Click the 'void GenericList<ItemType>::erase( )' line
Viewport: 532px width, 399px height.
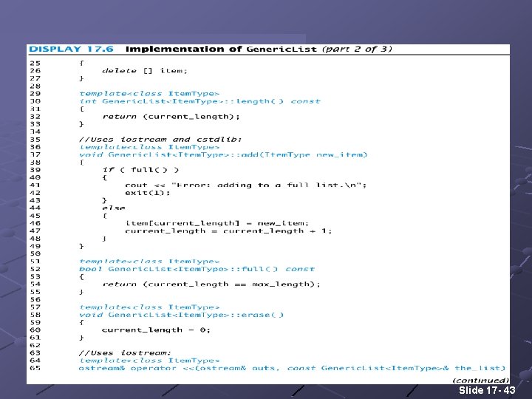pyautogui.click(x=182, y=315)
